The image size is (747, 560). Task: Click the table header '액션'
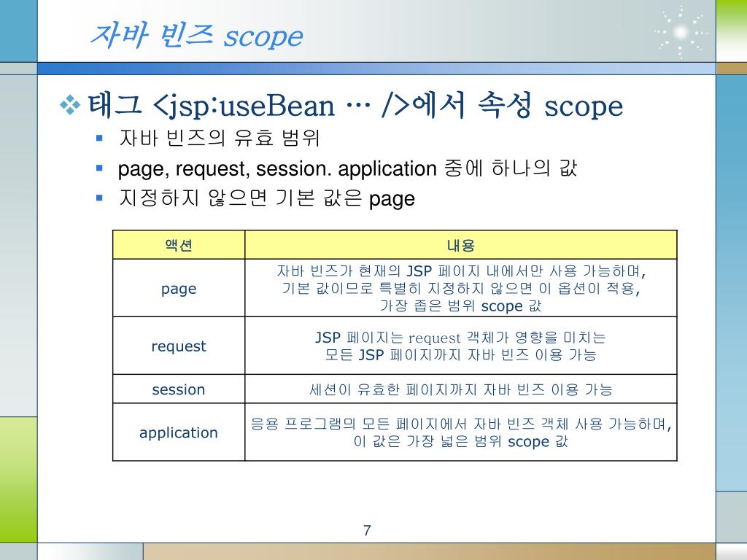tap(179, 245)
